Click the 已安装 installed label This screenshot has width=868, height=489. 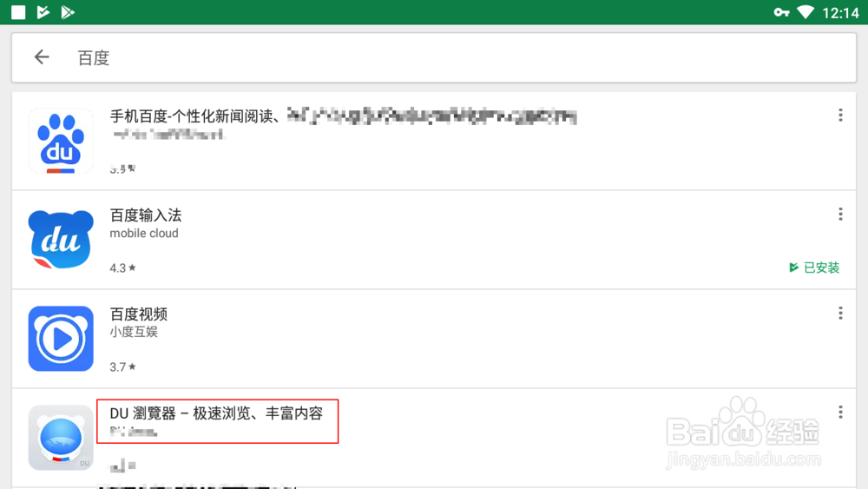814,268
